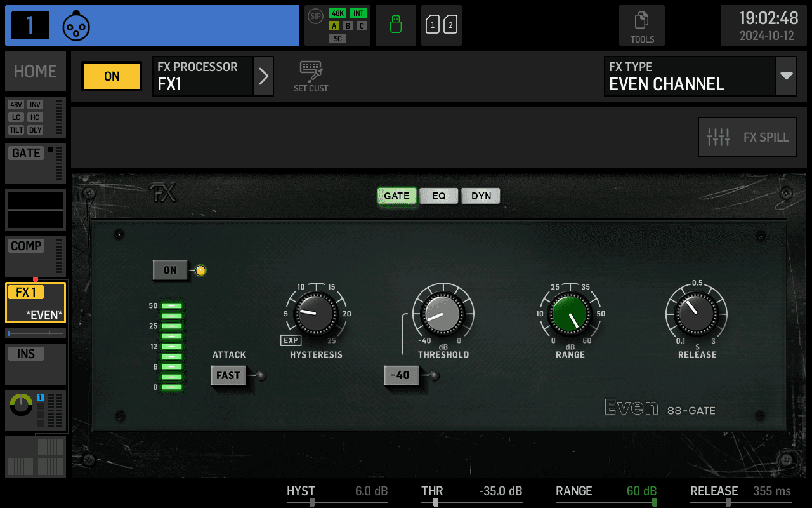Expand the FX PROCESSOR chevron

tap(263, 76)
